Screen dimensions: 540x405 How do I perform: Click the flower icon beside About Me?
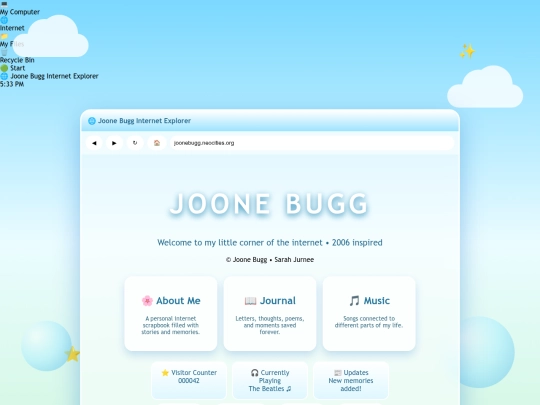pyautogui.click(x=147, y=301)
